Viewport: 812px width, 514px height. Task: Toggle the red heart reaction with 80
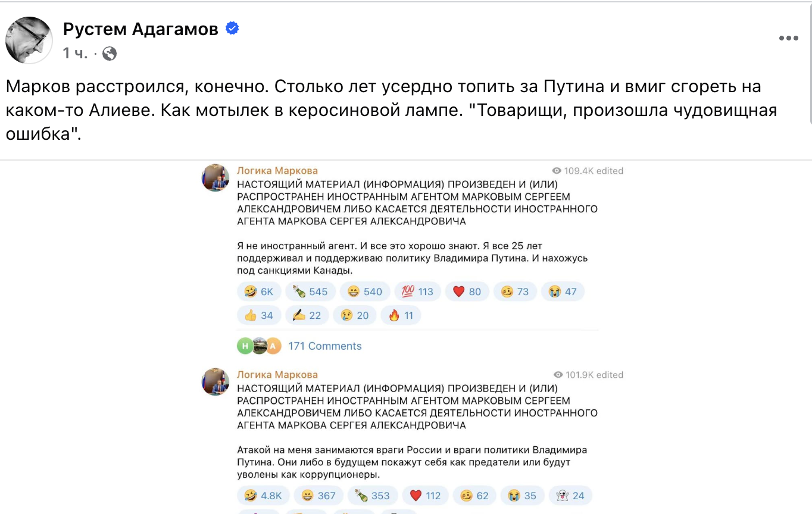click(467, 292)
